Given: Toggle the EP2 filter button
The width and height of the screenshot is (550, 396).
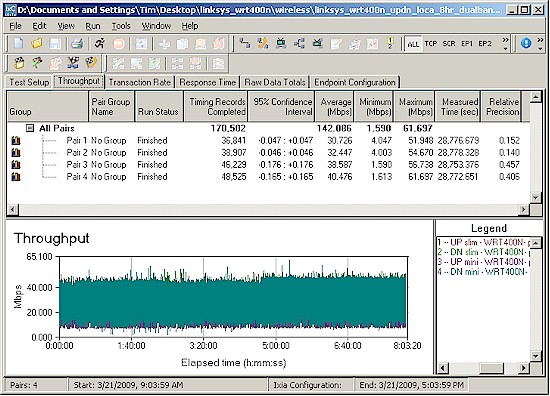Looking at the screenshot, I should pos(485,44).
